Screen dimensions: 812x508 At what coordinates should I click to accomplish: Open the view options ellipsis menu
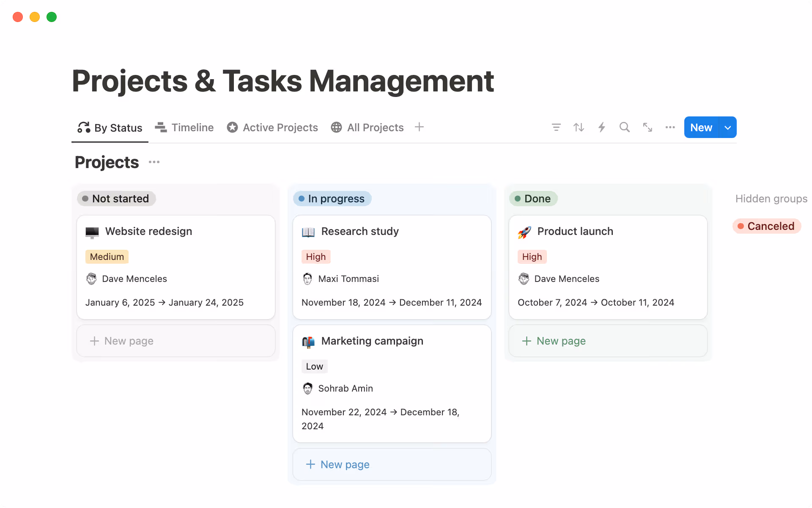(x=670, y=127)
